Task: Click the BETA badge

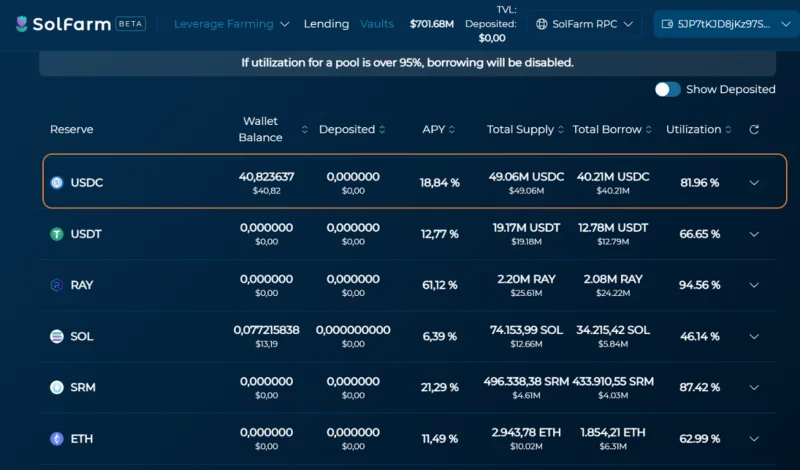Action: coord(131,23)
